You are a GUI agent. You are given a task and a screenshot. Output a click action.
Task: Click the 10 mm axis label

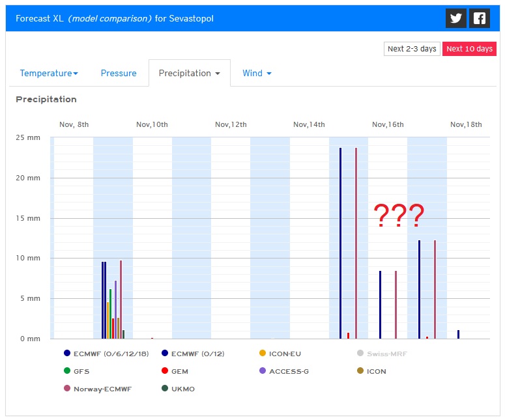click(x=28, y=258)
